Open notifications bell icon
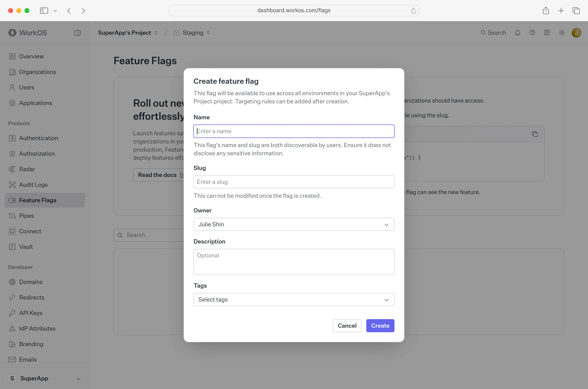 (518, 33)
